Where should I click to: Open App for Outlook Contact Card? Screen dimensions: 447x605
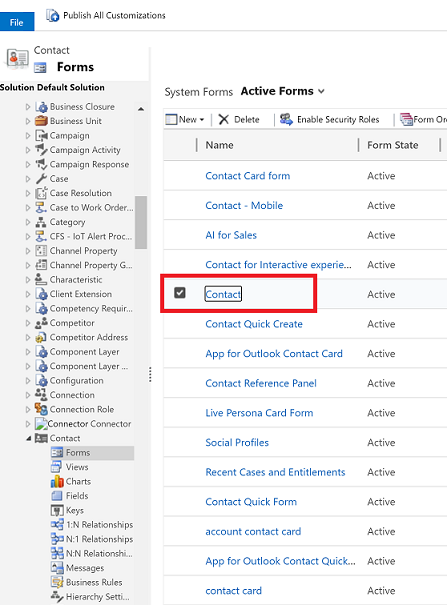coord(274,354)
